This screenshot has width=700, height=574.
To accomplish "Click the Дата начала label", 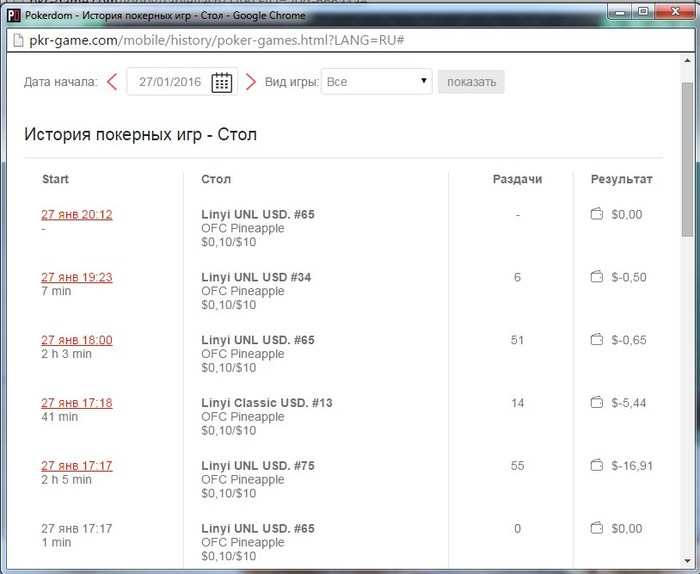I will pos(61,82).
